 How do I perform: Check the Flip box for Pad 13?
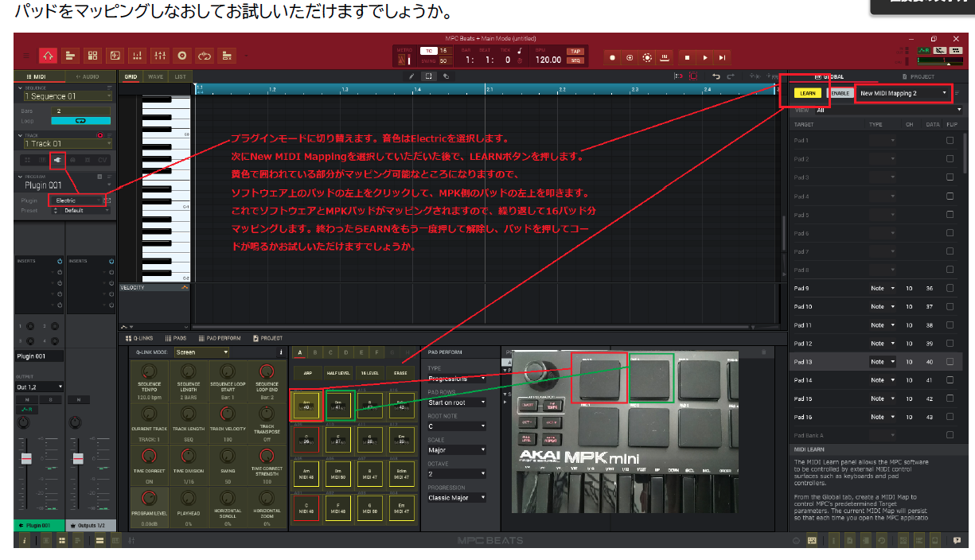pyautogui.click(x=950, y=361)
